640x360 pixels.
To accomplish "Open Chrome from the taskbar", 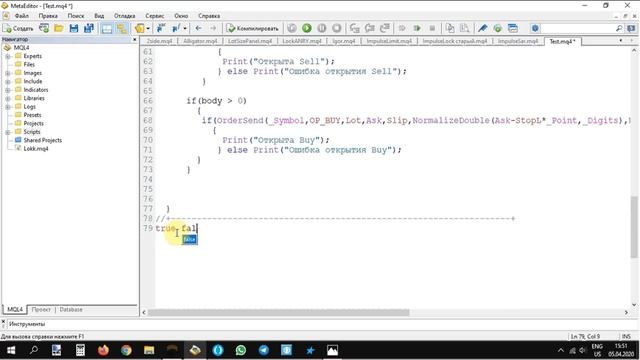I will tap(126, 350).
